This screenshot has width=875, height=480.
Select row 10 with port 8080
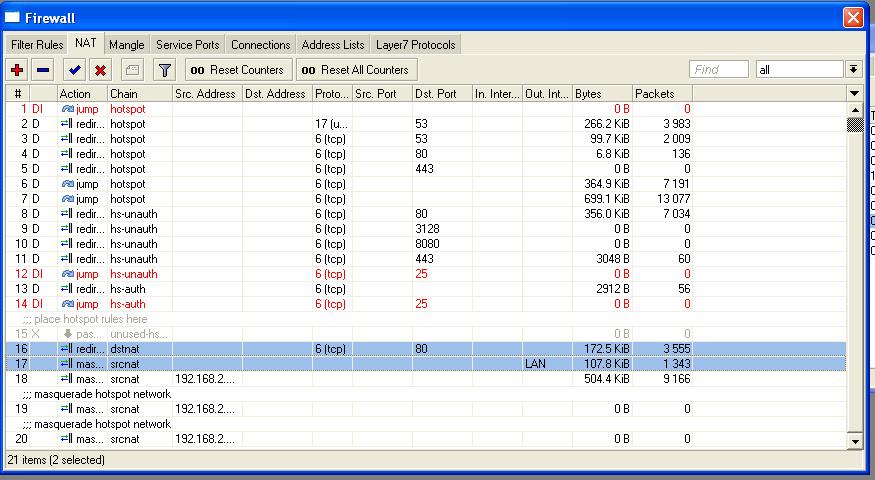click(426, 244)
